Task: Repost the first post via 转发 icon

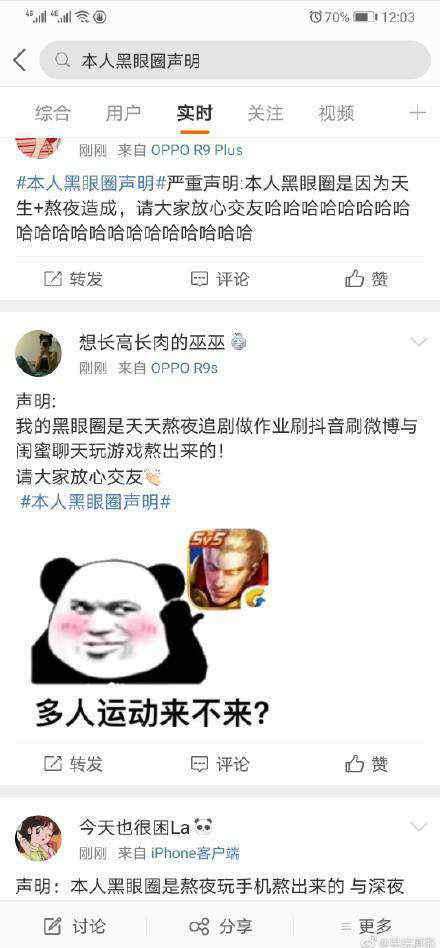Action: pos(73,279)
